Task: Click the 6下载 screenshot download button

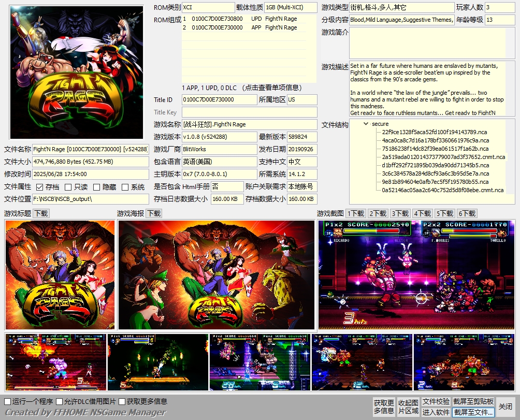Action: pos(467,213)
